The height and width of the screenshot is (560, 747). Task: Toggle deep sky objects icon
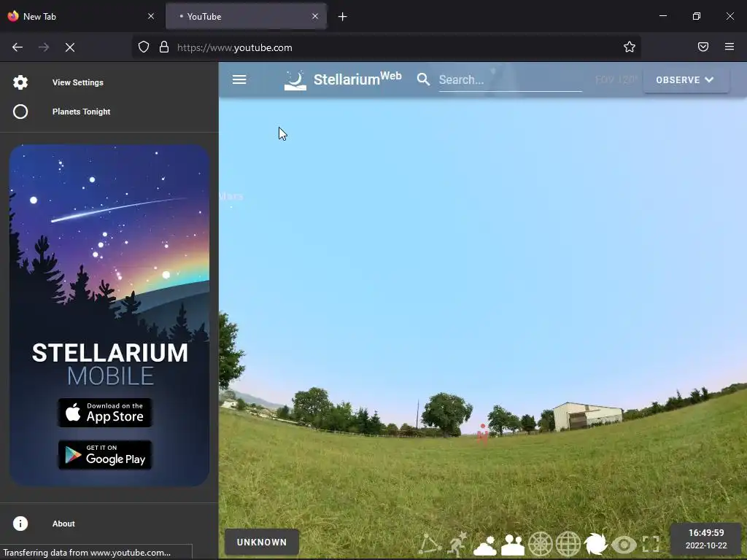pyautogui.click(x=595, y=544)
